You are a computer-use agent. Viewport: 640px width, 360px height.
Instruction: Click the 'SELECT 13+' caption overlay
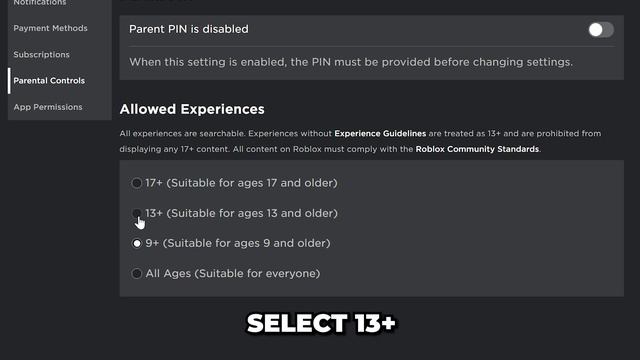coord(321,323)
